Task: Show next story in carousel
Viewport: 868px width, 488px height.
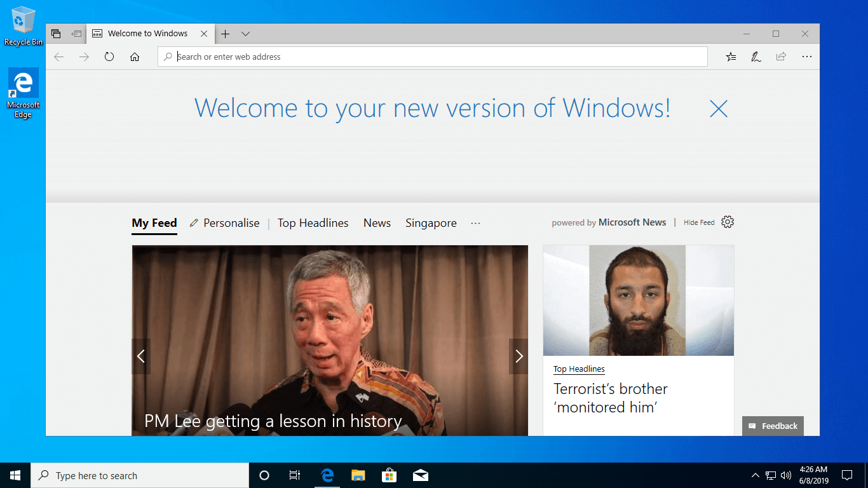Action: 519,356
